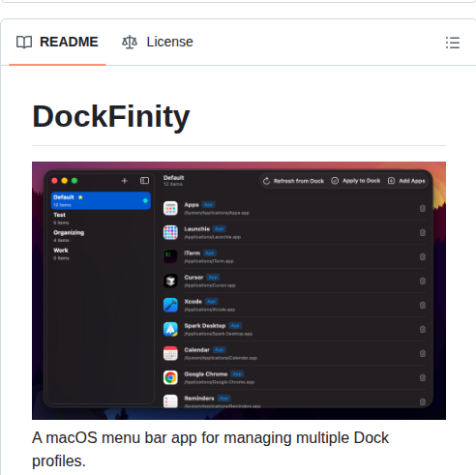Delete Xcode via its trash icon
The width and height of the screenshot is (476, 475).
click(x=423, y=306)
